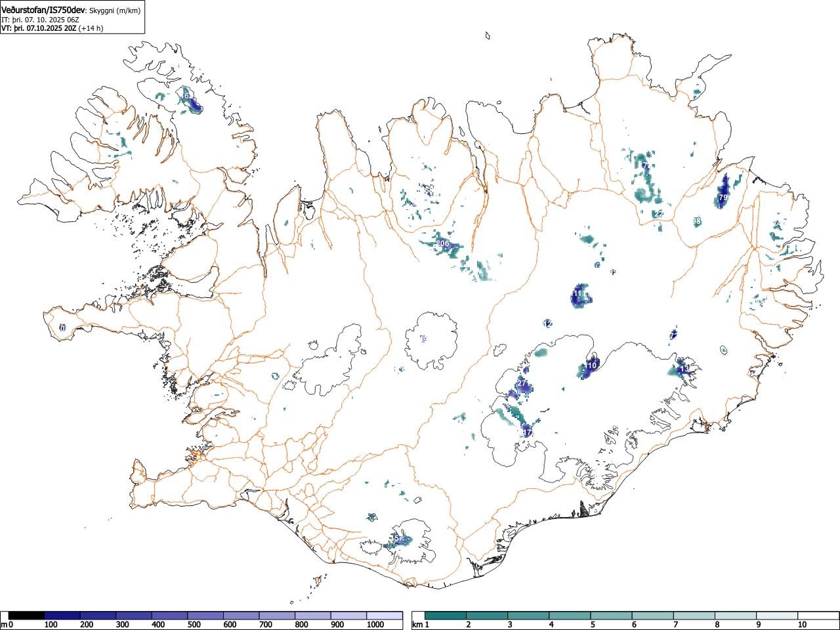840x630 pixels.
Task: Click the '13' value label on the map
Action: pyautogui.click(x=684, y=369)
